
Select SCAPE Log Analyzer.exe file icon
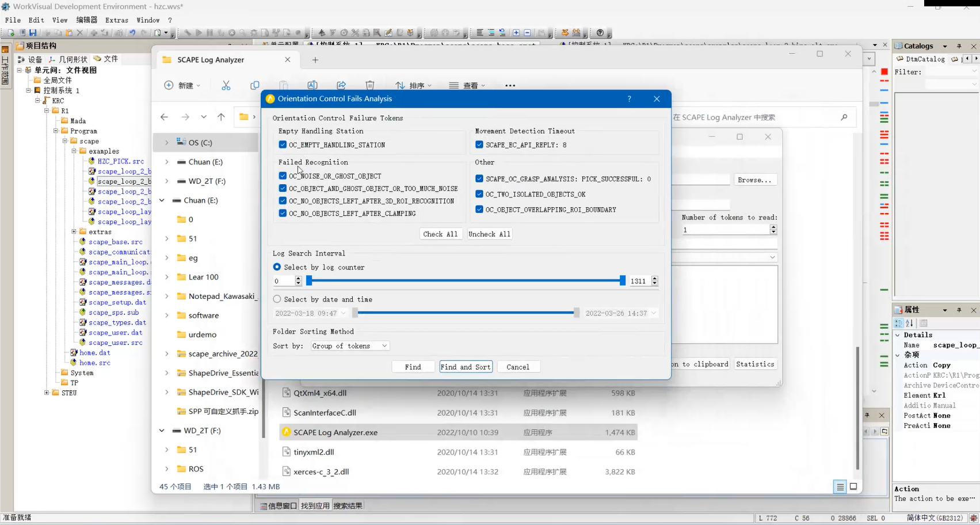tap(286, 432)
